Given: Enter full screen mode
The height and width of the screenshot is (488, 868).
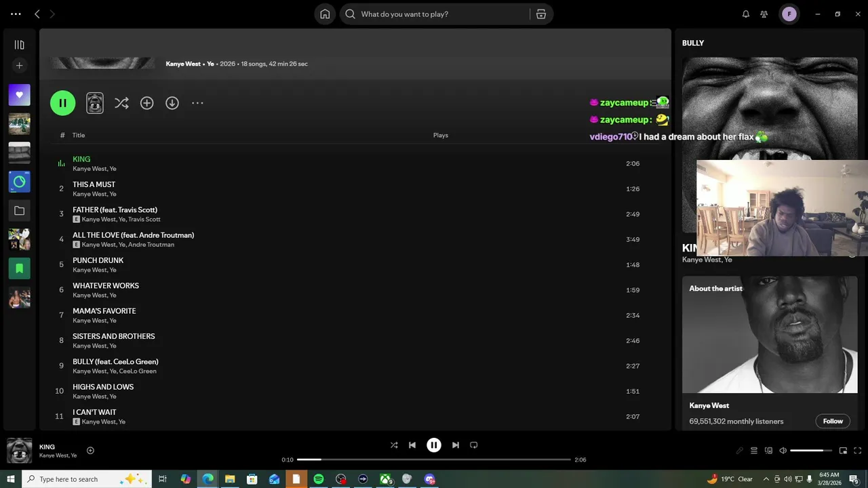Looking at the screenshot, I should 858,451.
